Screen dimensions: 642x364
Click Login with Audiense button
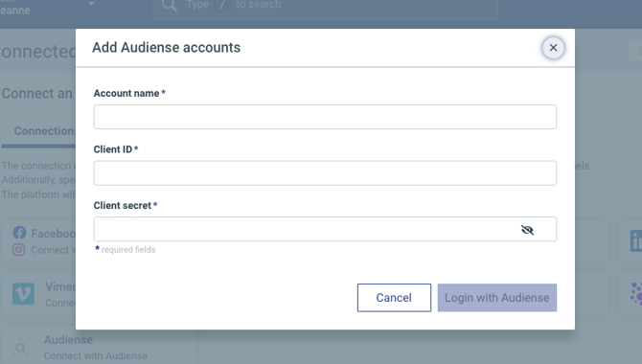[x=496, y=298]
